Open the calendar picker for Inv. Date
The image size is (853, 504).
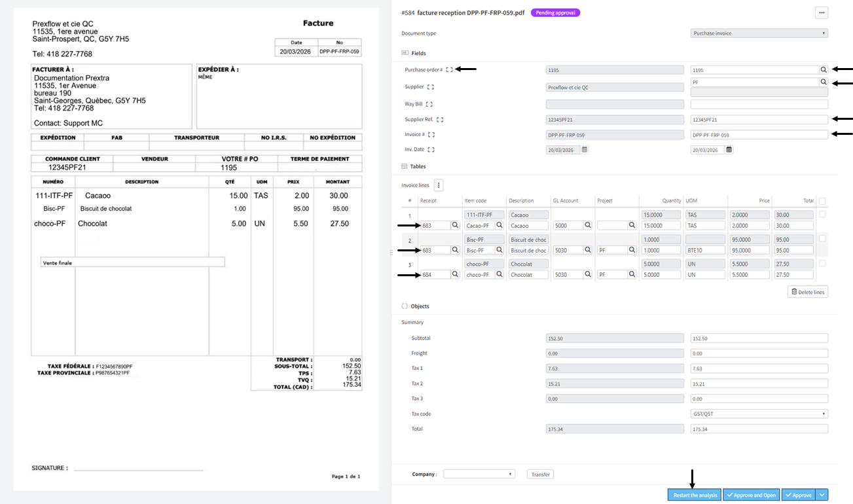click(729, 149)
